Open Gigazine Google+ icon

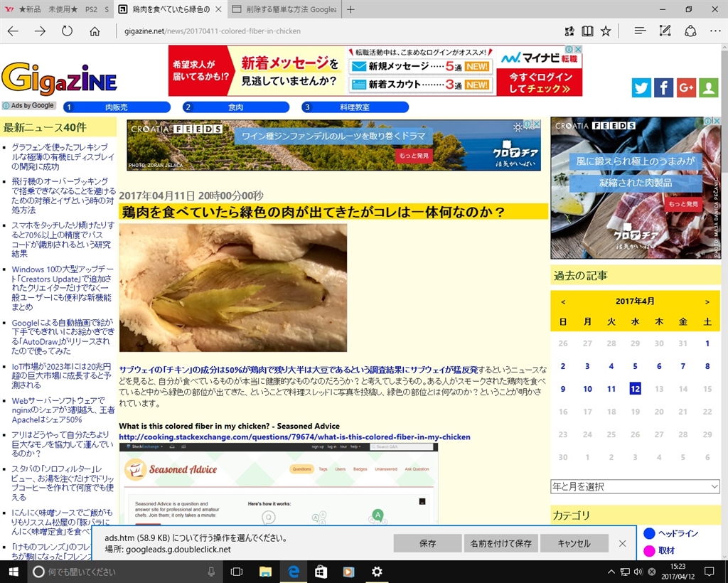686,87
